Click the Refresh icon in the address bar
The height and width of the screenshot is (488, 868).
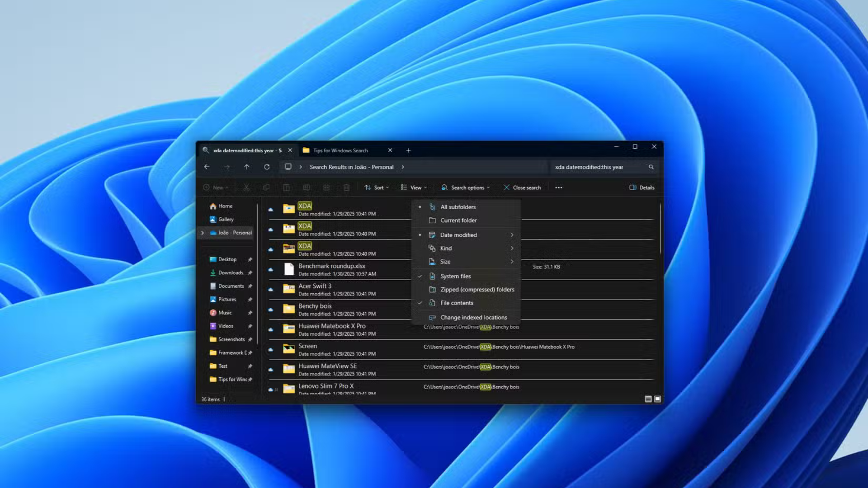coord(266,167)
